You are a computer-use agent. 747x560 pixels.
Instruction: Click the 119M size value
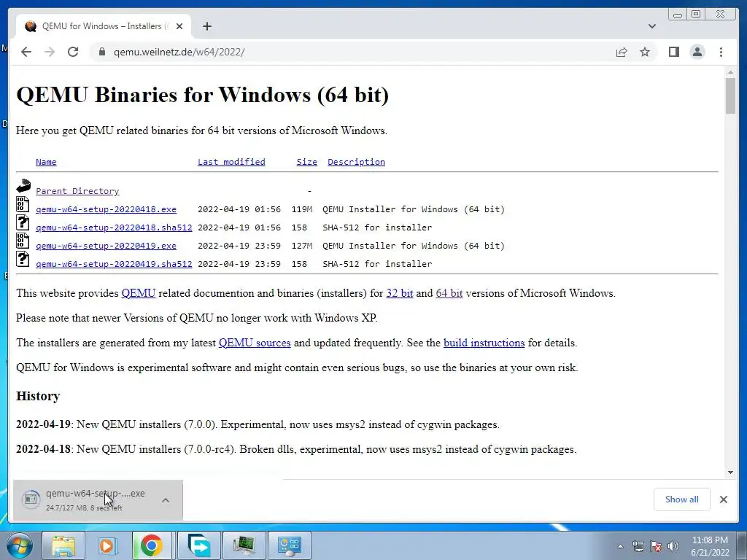pos(302,209)
